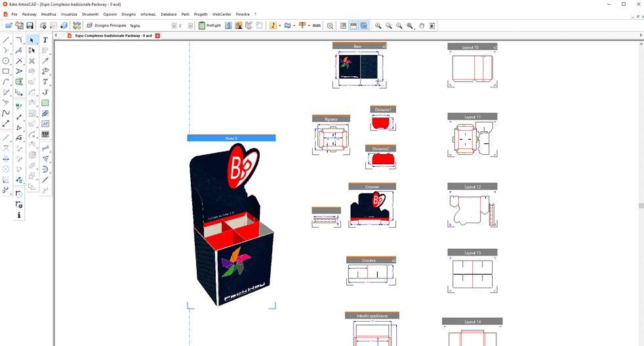
Task: Open the File menu
Action: 14,14
